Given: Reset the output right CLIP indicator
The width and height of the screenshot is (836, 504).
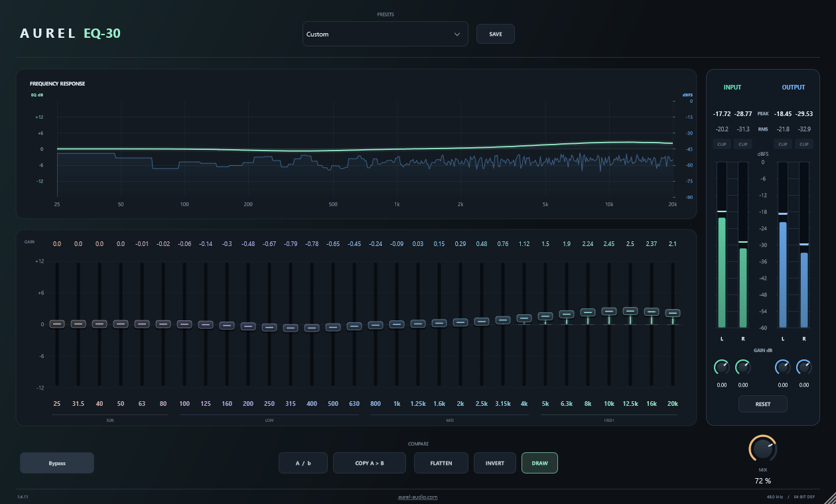Looking at the screenshot, I should point(804,144).
